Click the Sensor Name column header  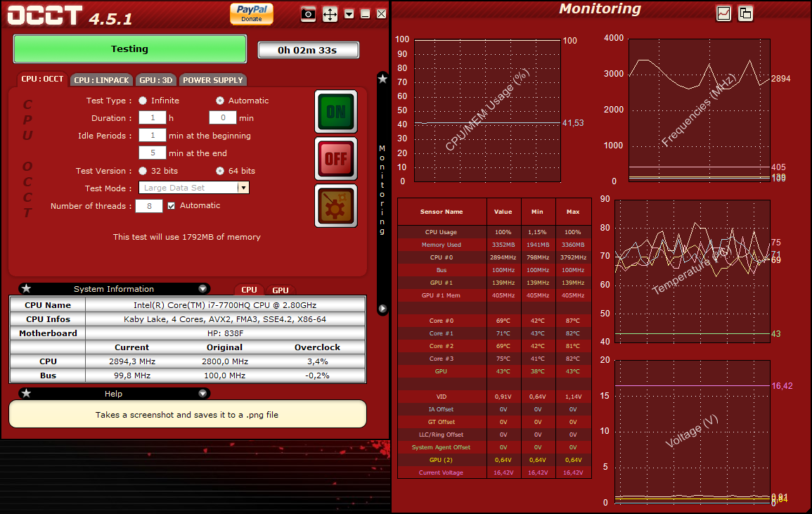[x=442, y=212]
